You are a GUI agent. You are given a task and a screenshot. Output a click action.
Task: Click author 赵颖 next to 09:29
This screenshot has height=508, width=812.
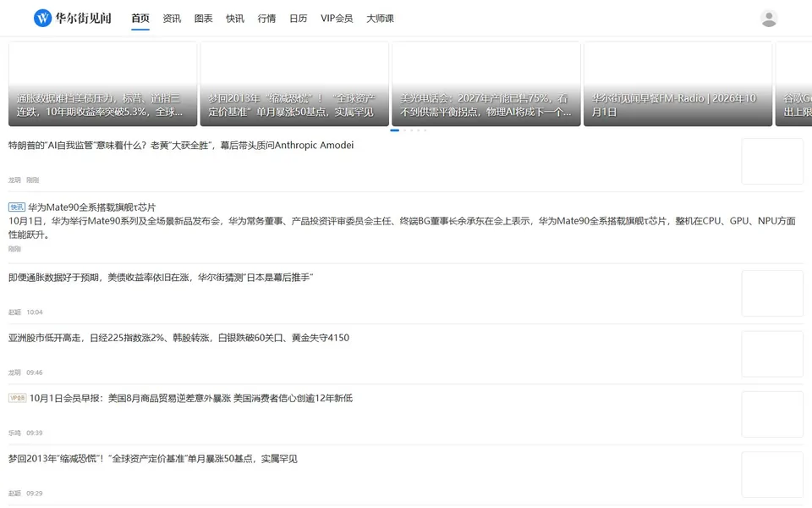(14, 494)
